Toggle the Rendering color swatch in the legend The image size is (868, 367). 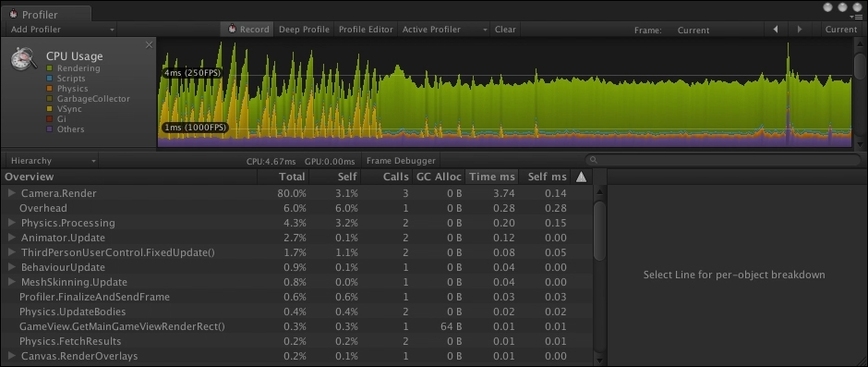49,68
